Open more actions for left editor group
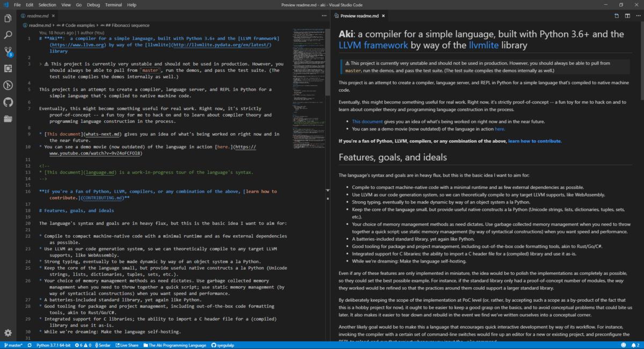The width and height of the screenshot is (644, 349). coord(324,16)
